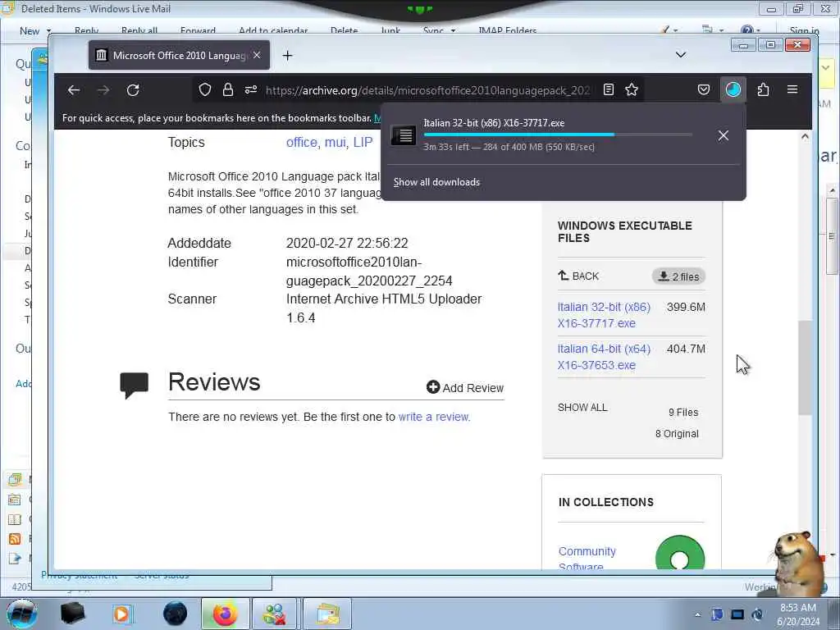Open Community Software collection link

point(587,558)
